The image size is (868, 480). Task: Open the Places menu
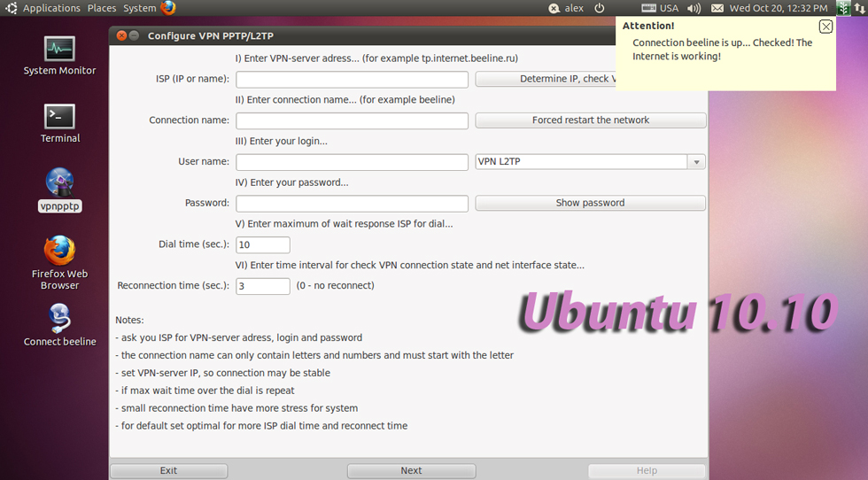102,8
